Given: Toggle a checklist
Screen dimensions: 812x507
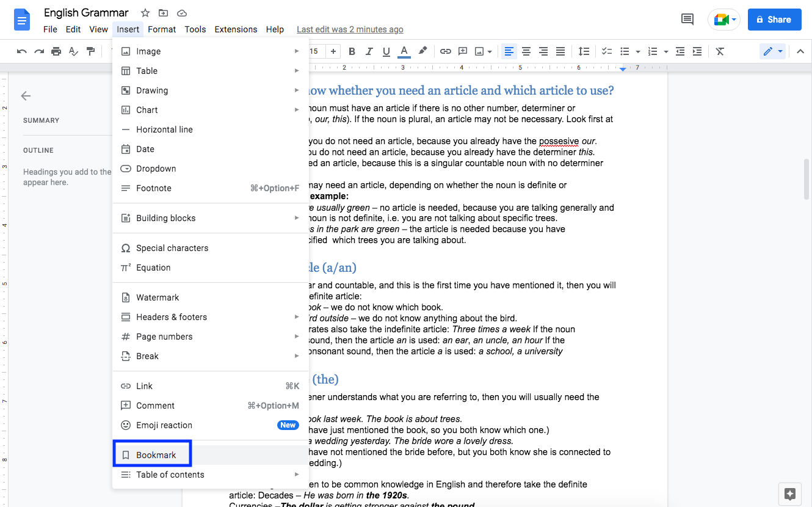Looking at the screenshot, I should pyautogui.click(x=607, y=51).
